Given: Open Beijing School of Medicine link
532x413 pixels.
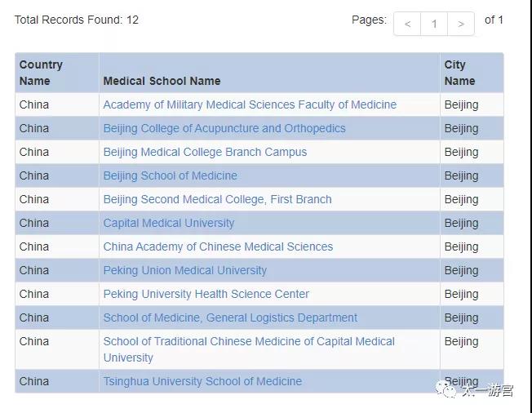Looking at the screenshot, I should point(170,175).
